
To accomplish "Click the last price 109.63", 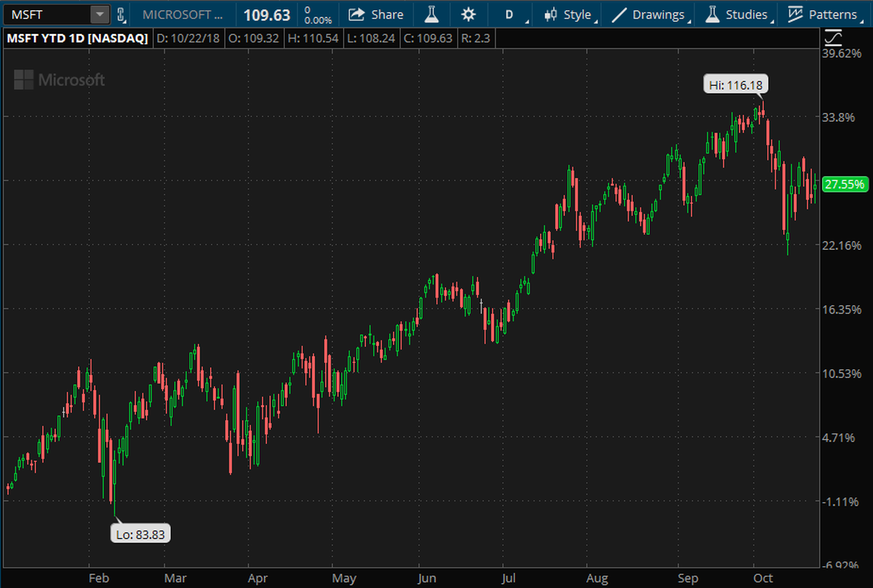I will click(267, 15).
